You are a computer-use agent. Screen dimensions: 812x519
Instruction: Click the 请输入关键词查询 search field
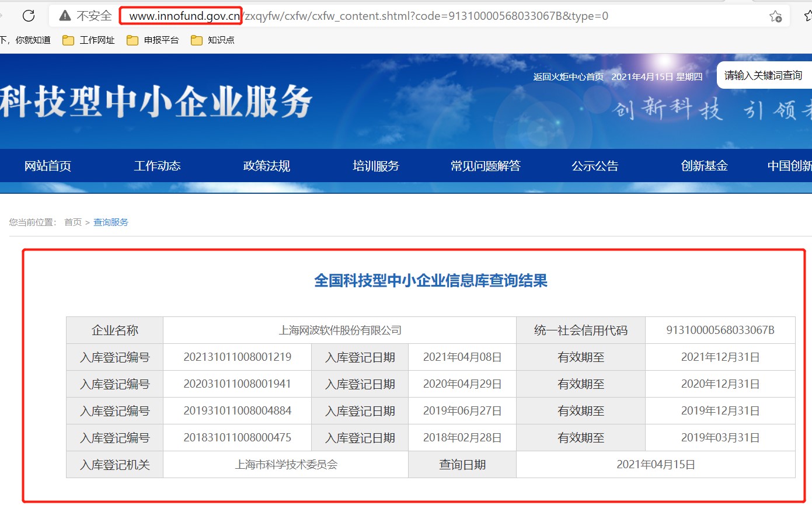click(764, 75)
